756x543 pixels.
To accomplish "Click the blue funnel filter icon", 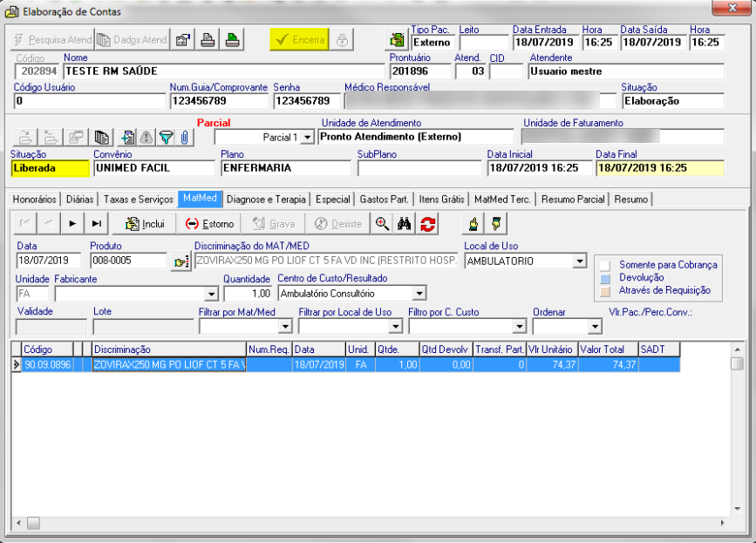I will point(166,138).
